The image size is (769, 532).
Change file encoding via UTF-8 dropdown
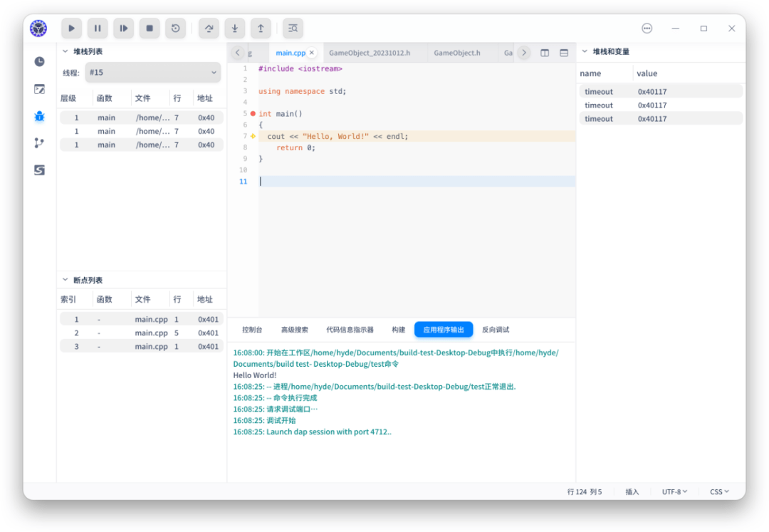pyautogui.click(x=674, y=491)
